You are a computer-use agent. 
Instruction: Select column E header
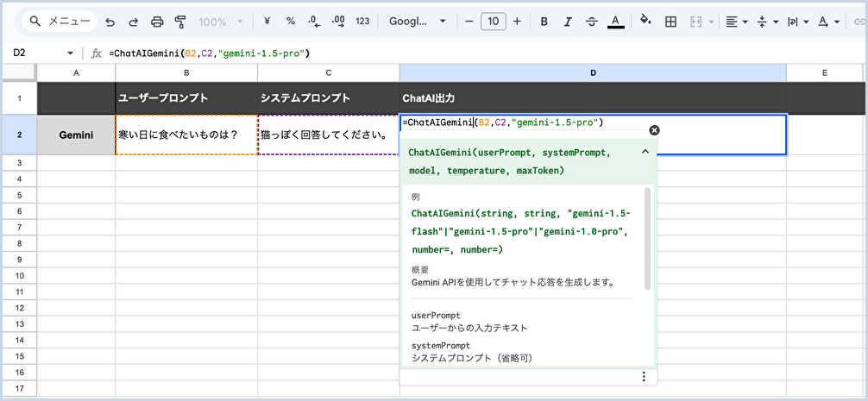[825, 72]
